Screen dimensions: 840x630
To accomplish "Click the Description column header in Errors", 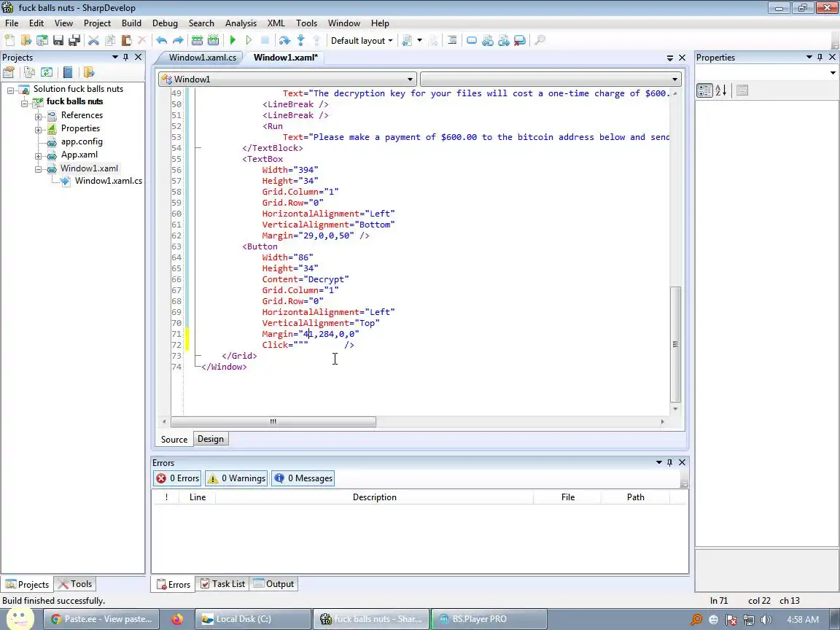I will [x=375, y=497].
